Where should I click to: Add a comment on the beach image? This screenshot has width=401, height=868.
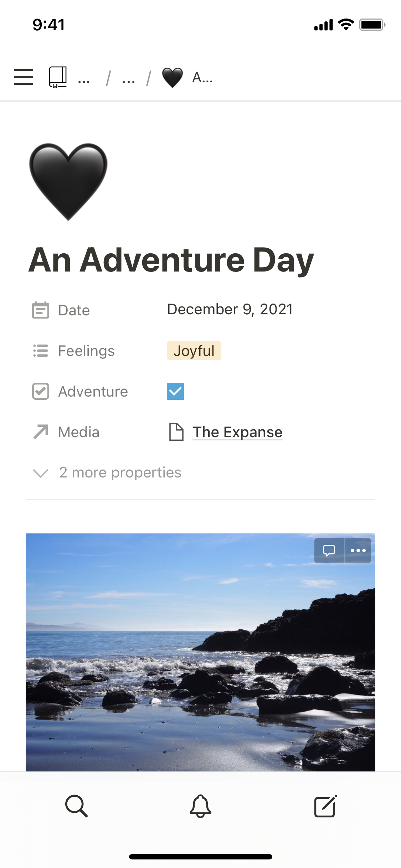coord(329,551)
